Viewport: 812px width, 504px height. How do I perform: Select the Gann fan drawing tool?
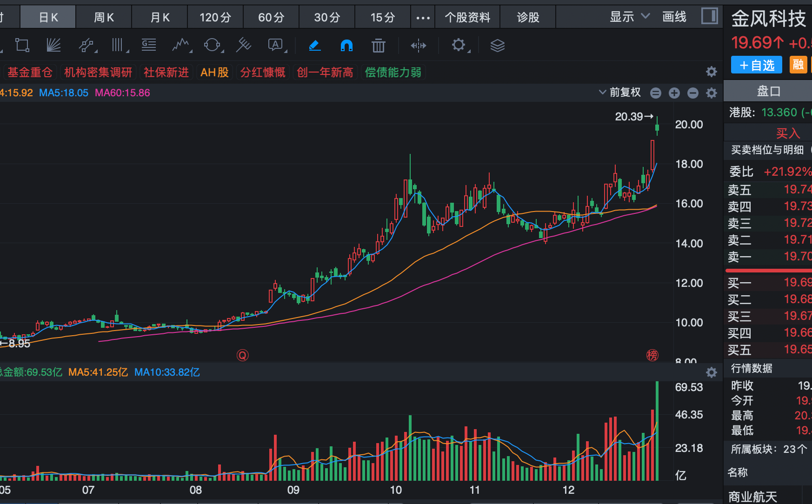point(53,45)
